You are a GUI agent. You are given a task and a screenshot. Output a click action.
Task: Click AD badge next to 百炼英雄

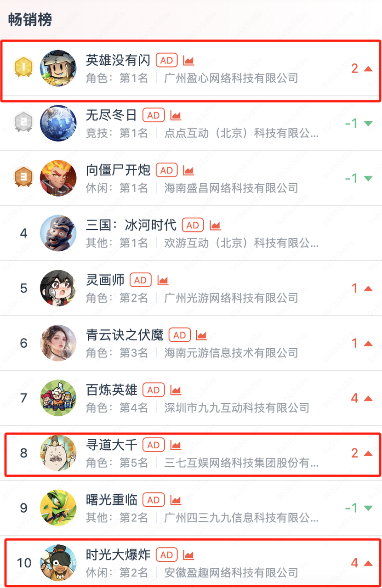coord(154,390)
